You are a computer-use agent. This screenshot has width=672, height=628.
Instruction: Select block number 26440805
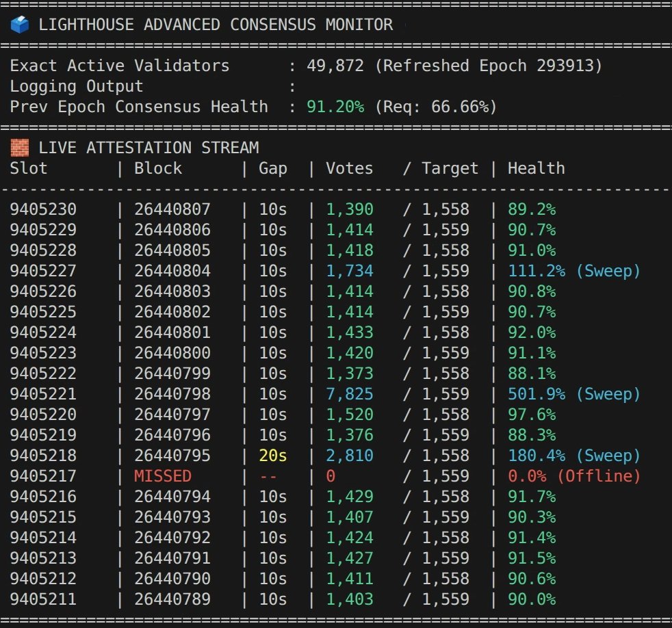pos(172,250)
